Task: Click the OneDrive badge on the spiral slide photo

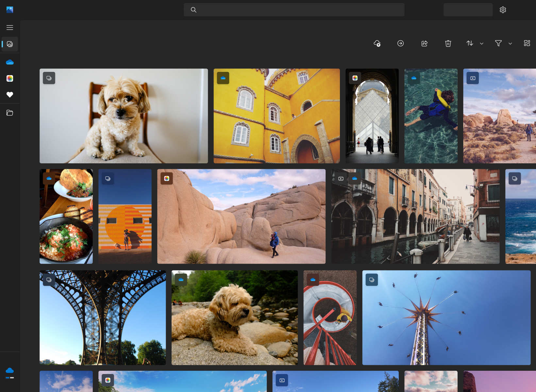Action: point(313,280)
